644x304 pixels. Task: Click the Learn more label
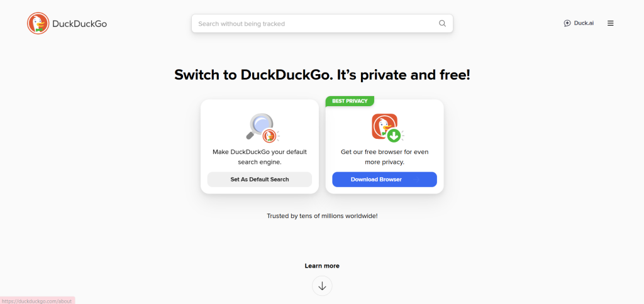[322, 266]
